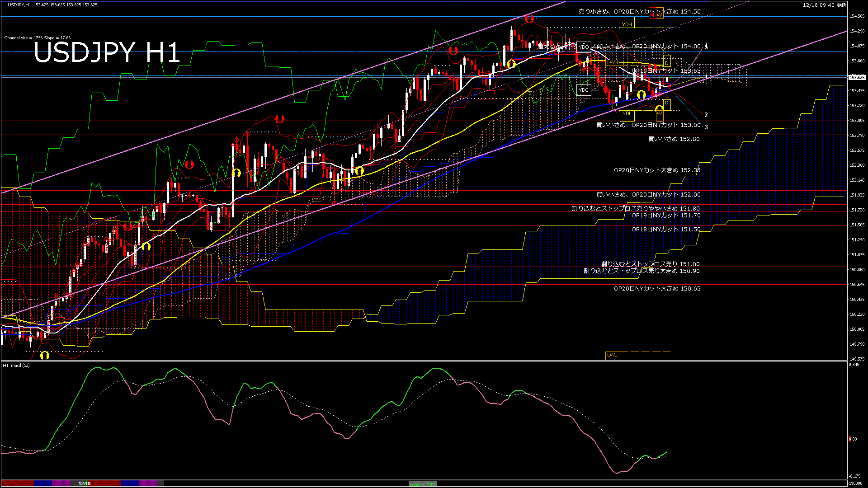Click the H1 macd (12) indicator label
Viewport: 868px width, 488px height.
click(16, 365)
